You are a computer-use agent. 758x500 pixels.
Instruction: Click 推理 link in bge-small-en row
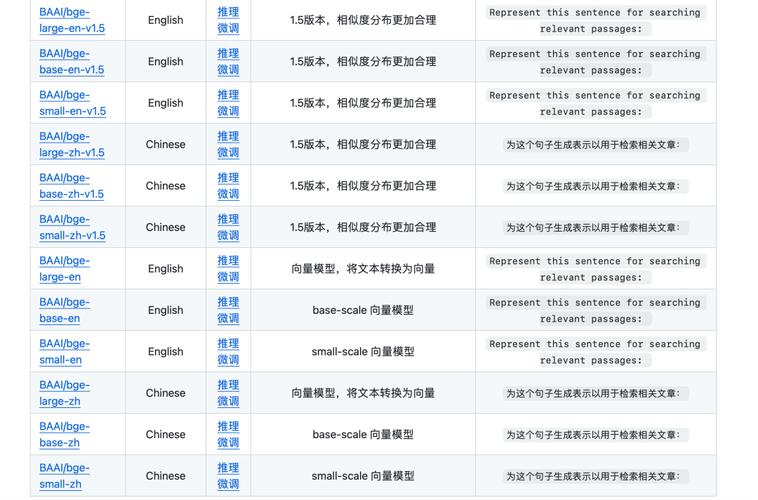tap(228, 343)
